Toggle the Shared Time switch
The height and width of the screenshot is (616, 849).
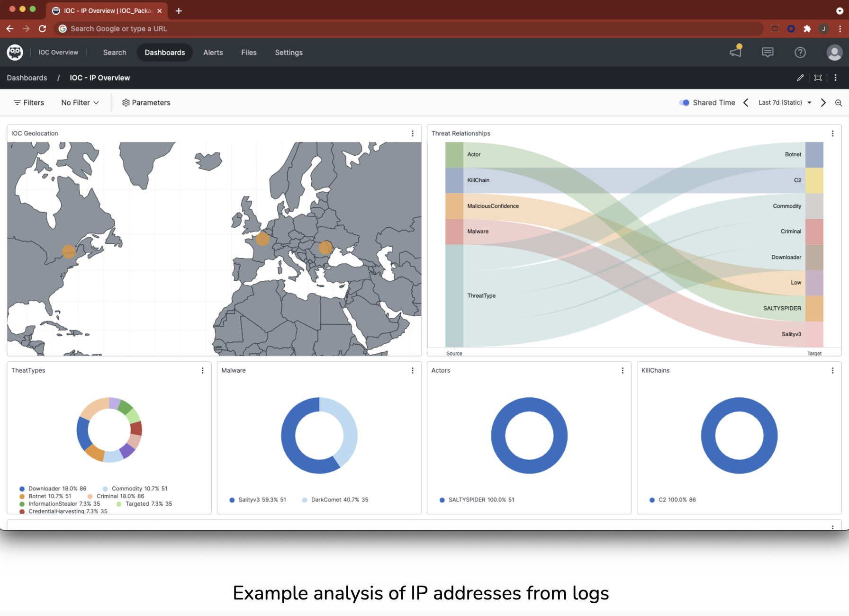[684, 103]
